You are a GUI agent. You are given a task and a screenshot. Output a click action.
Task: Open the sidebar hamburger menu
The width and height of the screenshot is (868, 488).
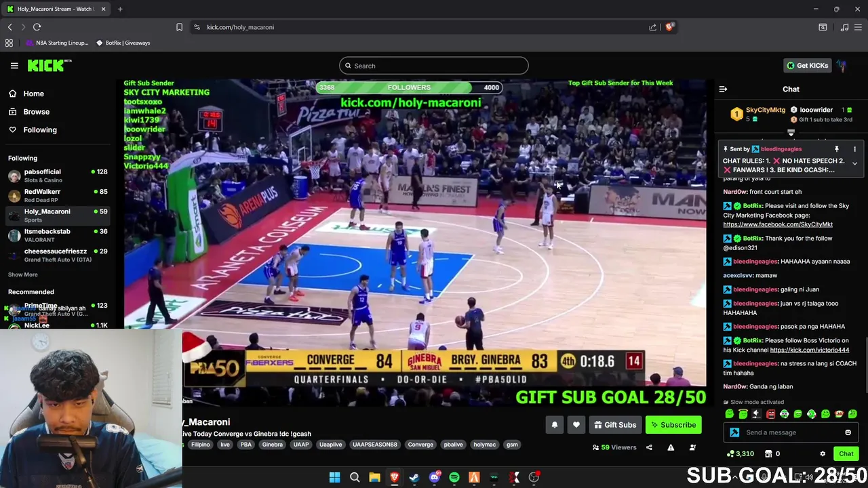14,66
